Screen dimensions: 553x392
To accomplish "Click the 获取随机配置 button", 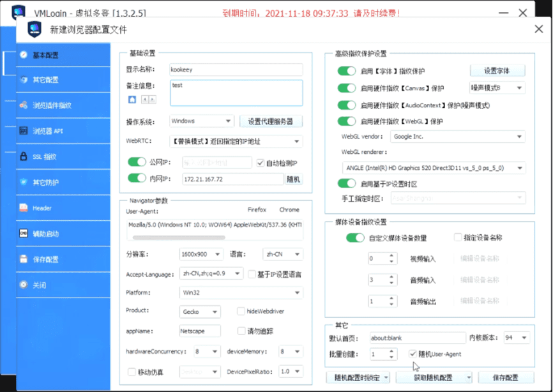I will (434, 377).
